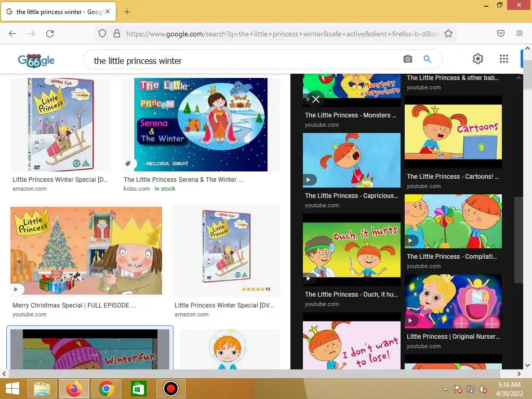
Task: Open 'The Little Princess - Monsters' related result
Action: [x=351, y=115]
